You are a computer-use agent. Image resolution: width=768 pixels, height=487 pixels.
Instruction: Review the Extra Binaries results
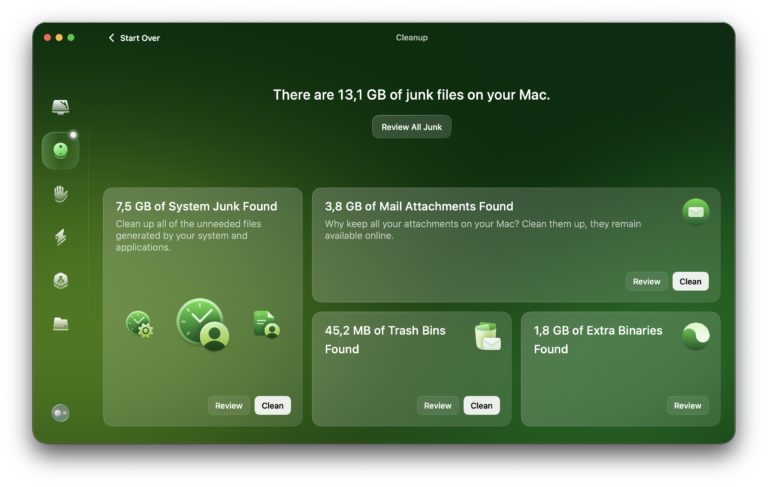click(x=687, y=406)
